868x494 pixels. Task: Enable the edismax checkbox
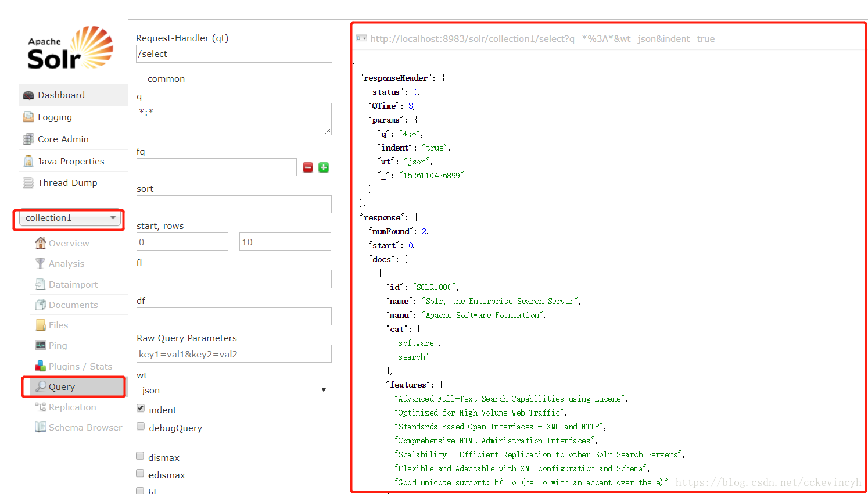coord(140,474)
